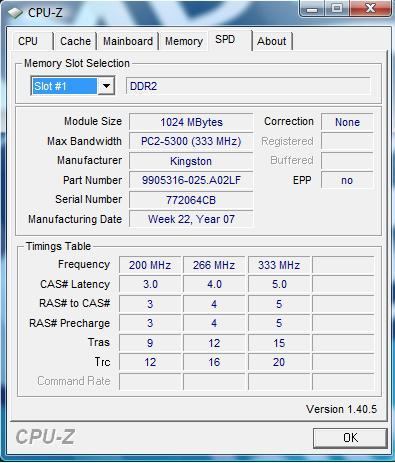
Task: Click the disabled maximize button
Action: pyautogui.click(x=337, y=8)
